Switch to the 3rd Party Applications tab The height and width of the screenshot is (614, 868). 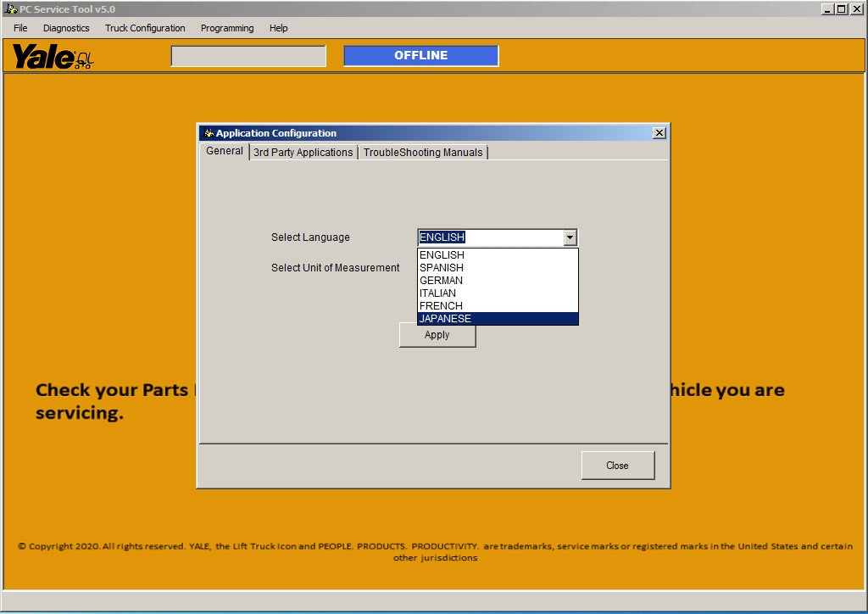[x=303, y=153]
